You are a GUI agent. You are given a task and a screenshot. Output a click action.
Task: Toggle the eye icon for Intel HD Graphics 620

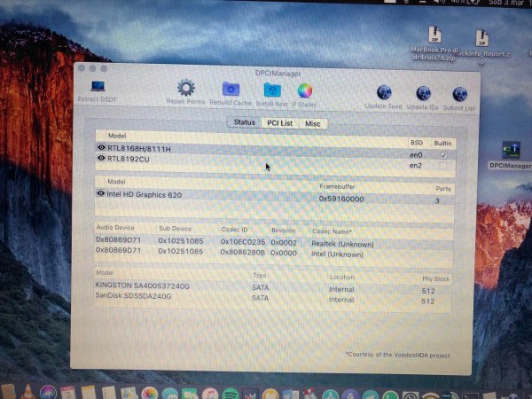(x=100, y=193)
